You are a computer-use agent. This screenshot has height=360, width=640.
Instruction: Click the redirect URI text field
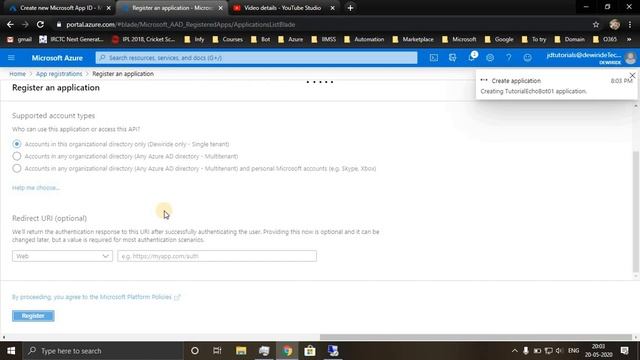[x=217, y=256]
